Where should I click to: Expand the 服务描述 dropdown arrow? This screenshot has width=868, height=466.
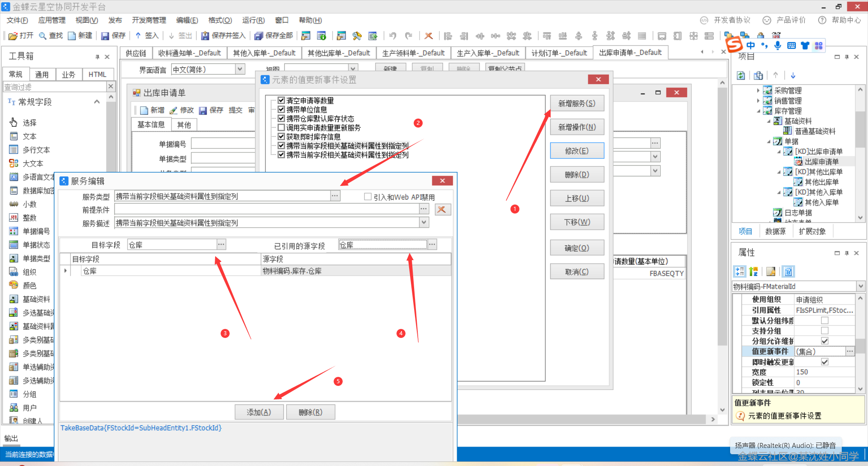click(424, 222)
